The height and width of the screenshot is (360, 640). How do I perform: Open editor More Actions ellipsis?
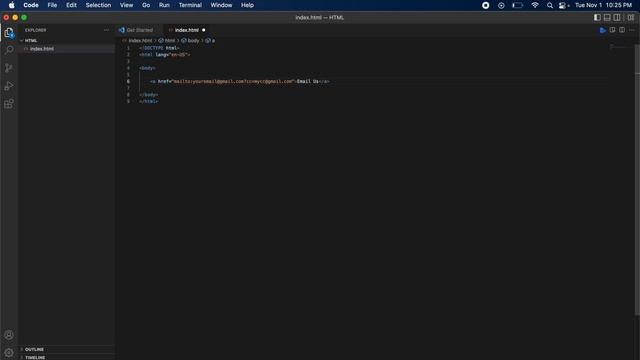631,30
